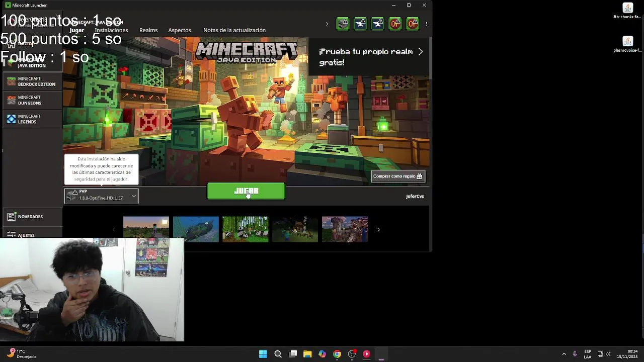Open Task View on the taskbar
The width and height of the screenshot is (644, 362).
[293, 354]
